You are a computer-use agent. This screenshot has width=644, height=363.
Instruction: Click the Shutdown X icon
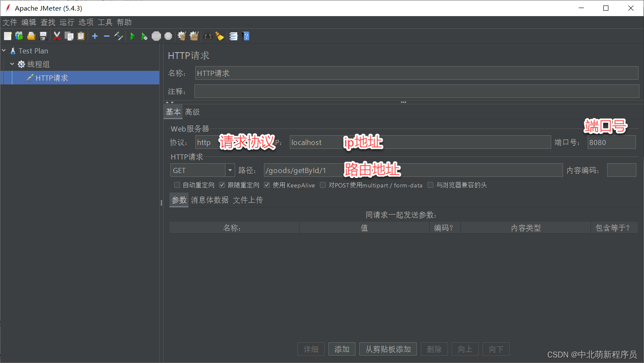point(168,36)
